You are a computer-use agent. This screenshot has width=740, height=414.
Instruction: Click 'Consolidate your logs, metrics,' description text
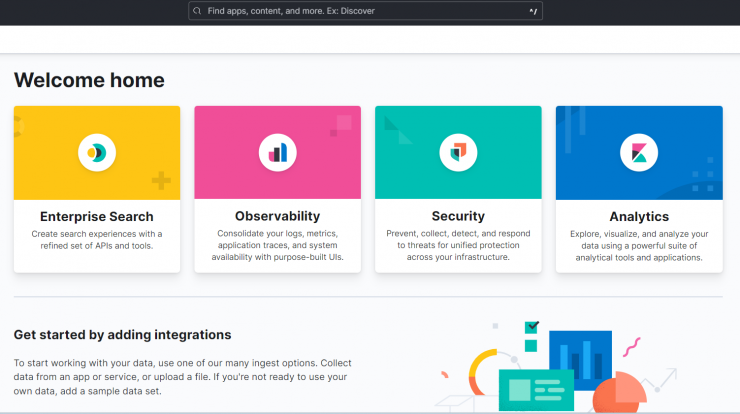pos(278,233)
